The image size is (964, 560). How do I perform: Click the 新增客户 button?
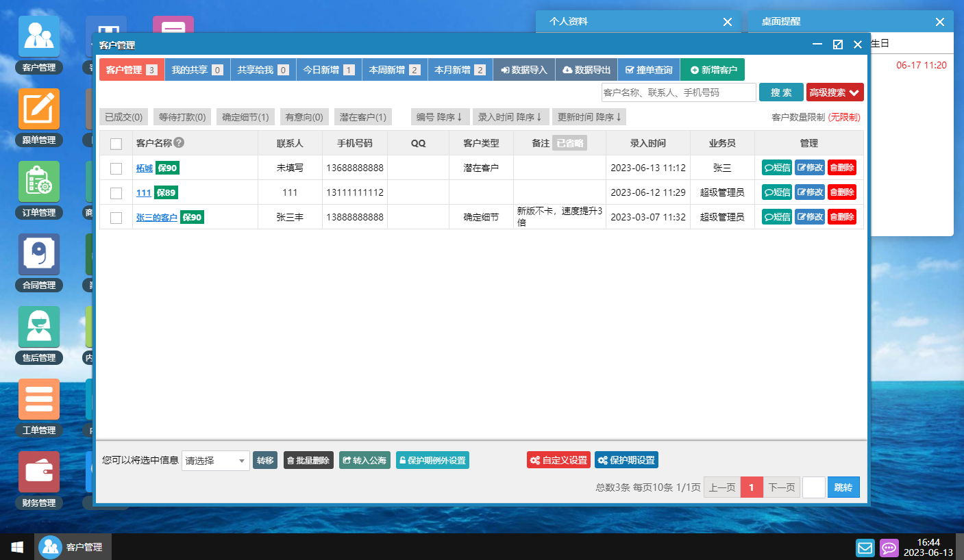(713, 69)
